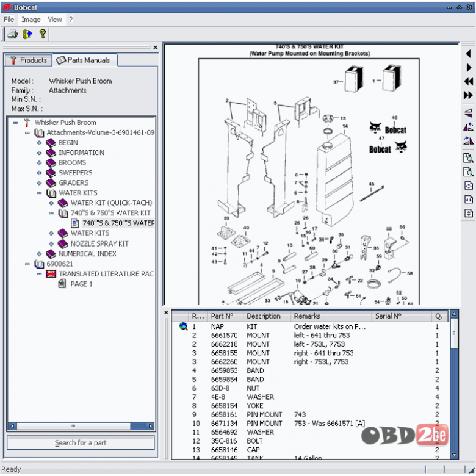The image size is (476, 476).
Task: Select the 740"S & 750"S WATER KIT folder
Action: click(110, 213)
